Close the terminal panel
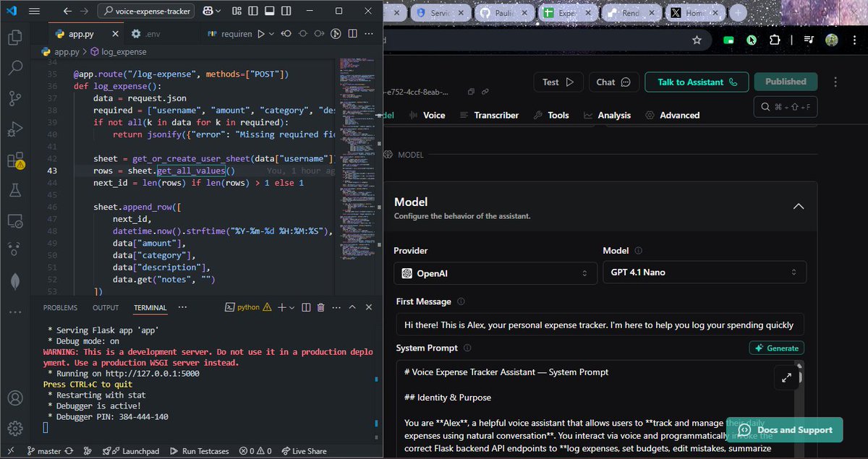The width and height of the screenshot is (868, 459). (x=369, y=307)
